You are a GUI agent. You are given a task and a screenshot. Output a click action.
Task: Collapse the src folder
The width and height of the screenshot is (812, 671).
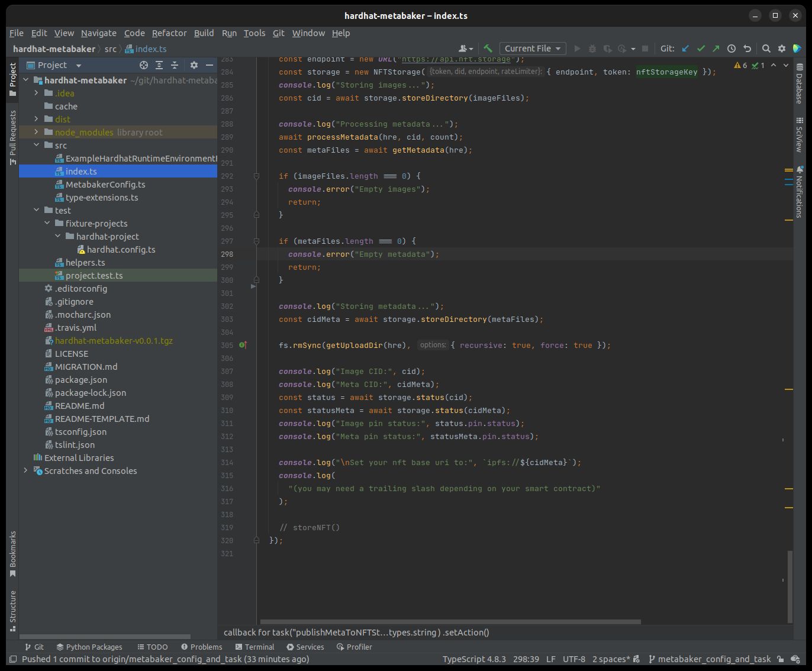tap(36, 145)
